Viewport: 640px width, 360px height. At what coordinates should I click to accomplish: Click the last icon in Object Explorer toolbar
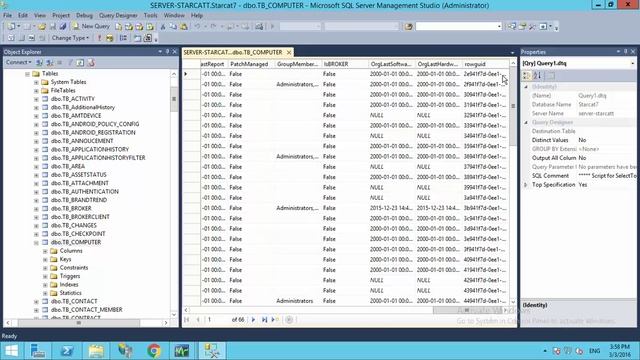[x=91, y=62]
